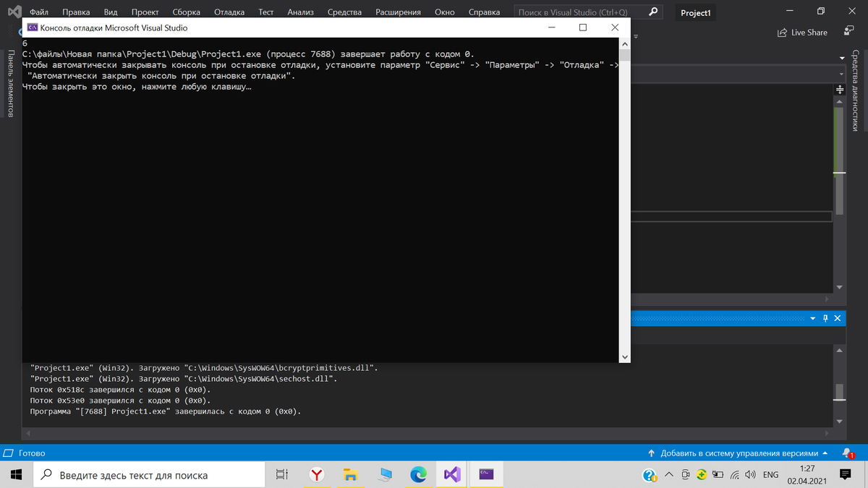Open the output pane dropdown arrow

coord(812,318)
